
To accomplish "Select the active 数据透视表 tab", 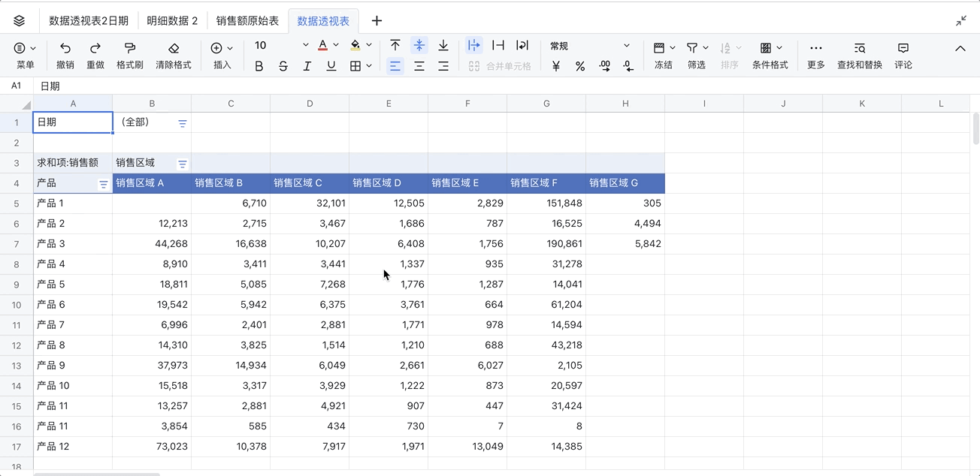I will click(323, 21).
